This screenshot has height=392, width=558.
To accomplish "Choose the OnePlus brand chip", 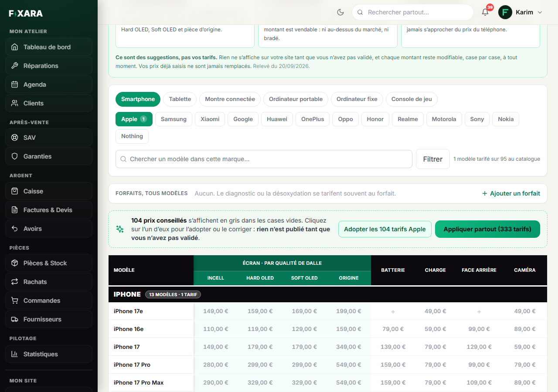I will tap(313, 119).
